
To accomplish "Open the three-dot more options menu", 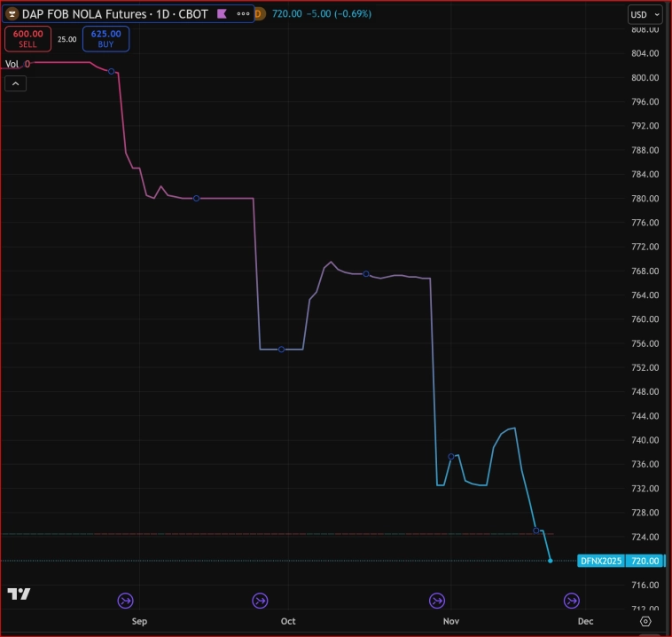I will pyautogui.click(x=243, y=14).
